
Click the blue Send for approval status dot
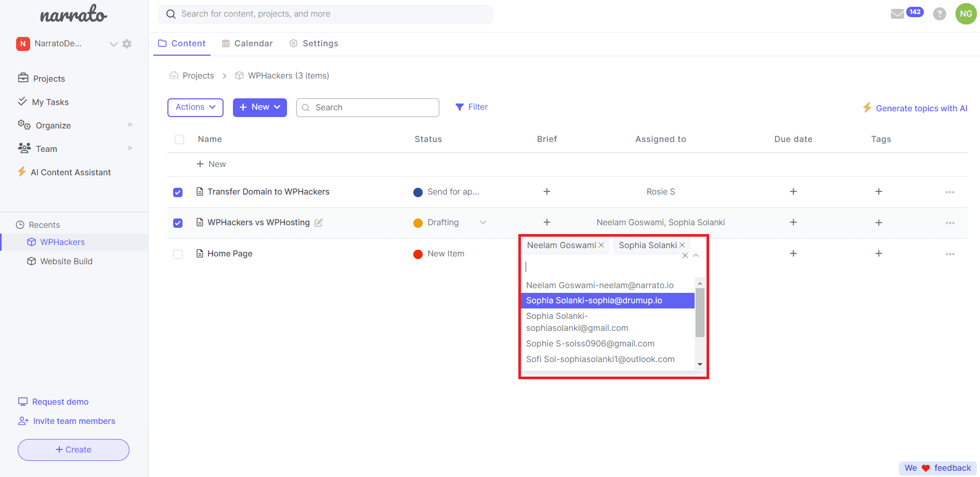(418, 192)
